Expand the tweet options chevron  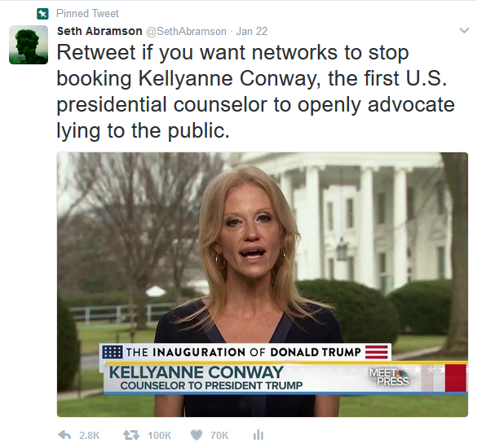(464, 30)
